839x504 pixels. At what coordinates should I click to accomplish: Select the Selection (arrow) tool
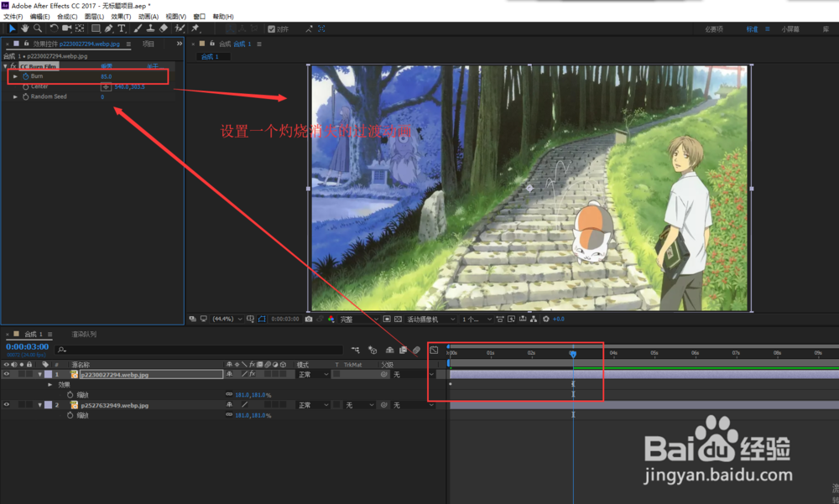(x=12, y=29)
